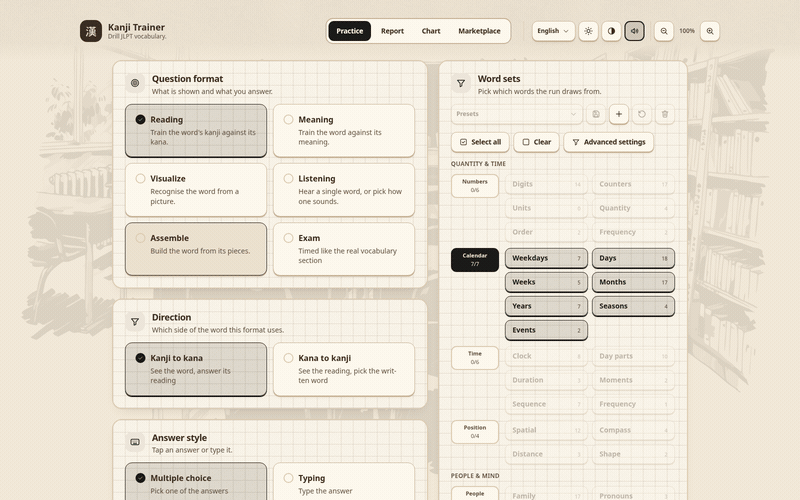The height and width of the screenshot is (500, 800).
Task: Select the Reading question format
Action: pos(196,131)
